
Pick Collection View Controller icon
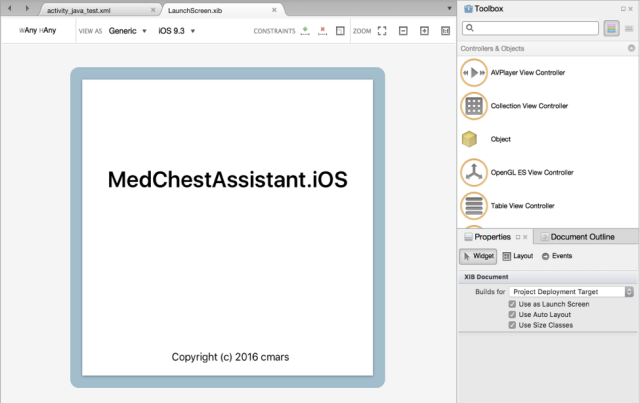pyautogui.click(x=474, y=106)
